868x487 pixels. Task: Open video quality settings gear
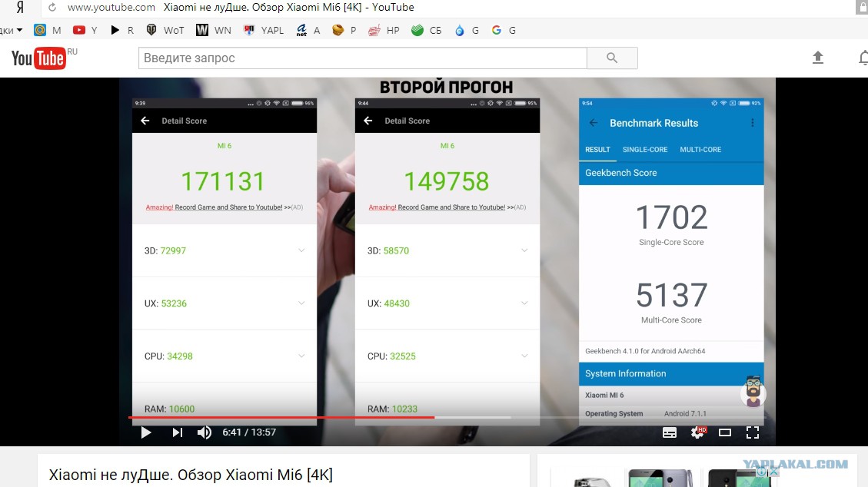click(697, 432)
